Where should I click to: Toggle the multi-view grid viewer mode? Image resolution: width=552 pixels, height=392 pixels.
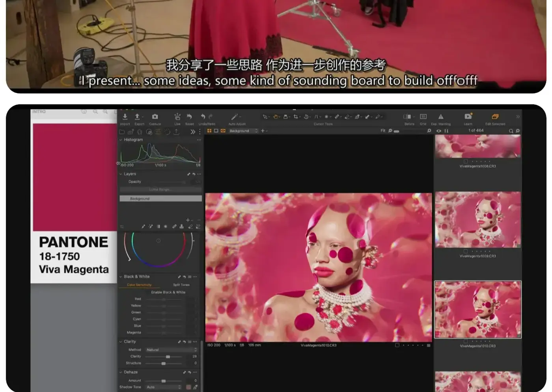209,131
